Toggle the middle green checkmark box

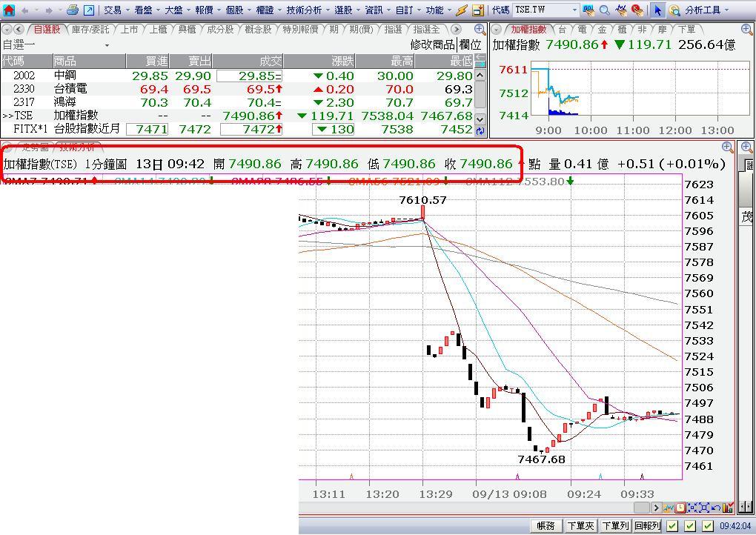pyautogui.click(x=691, y=526)
